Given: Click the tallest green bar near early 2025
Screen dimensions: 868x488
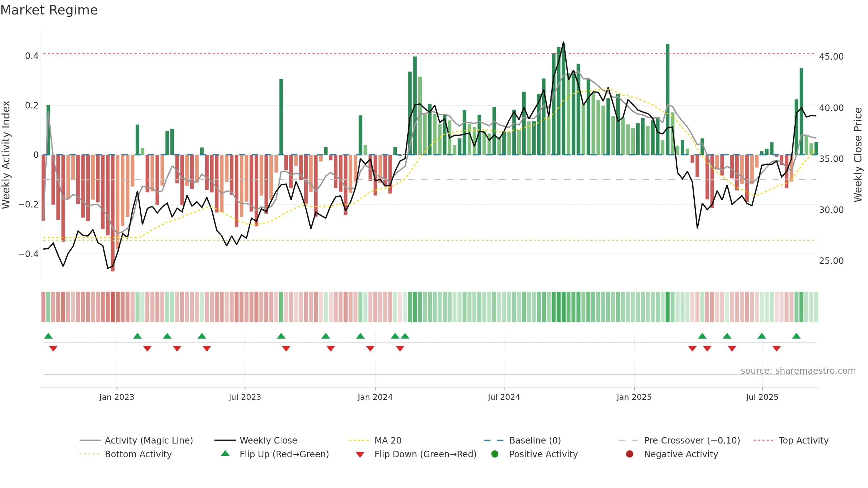Looking at the screenshot, I should click(668, 99).
